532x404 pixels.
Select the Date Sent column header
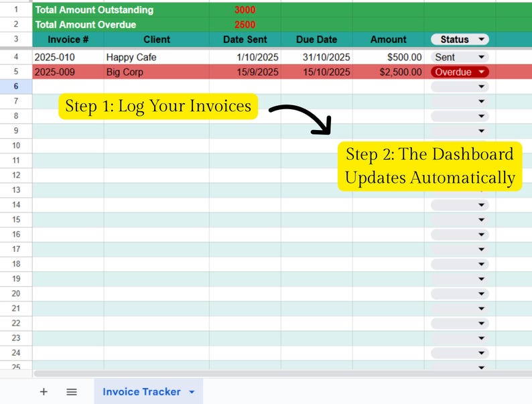click(245, 40)
